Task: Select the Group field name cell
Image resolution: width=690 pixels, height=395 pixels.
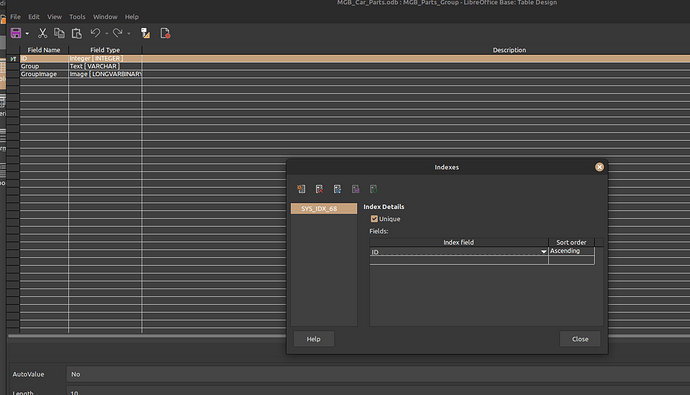Action: click(x=44, y=66)
